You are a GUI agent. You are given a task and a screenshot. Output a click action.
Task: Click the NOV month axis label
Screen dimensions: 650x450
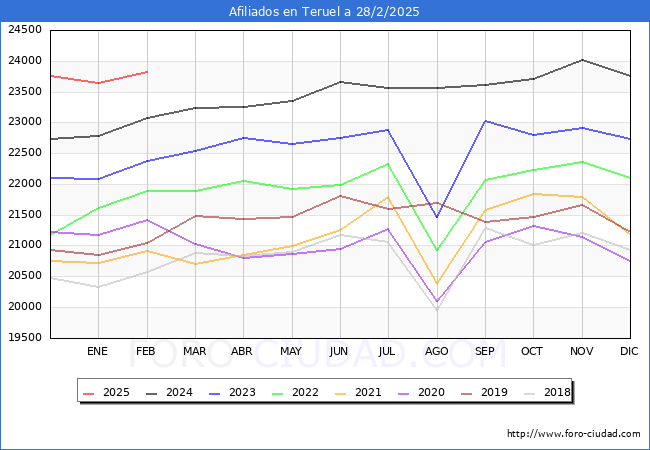click(582, 351)
